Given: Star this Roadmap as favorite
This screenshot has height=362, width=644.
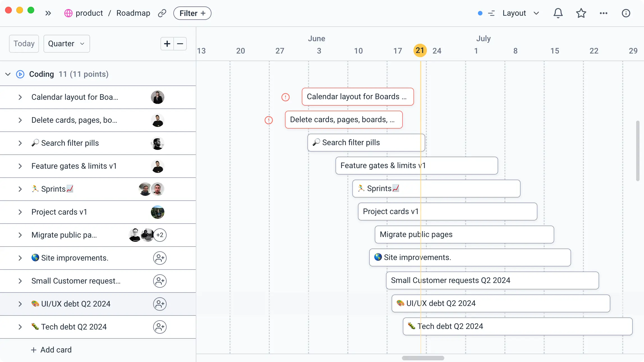Looking at the screenshot, I should pos(581,13).
